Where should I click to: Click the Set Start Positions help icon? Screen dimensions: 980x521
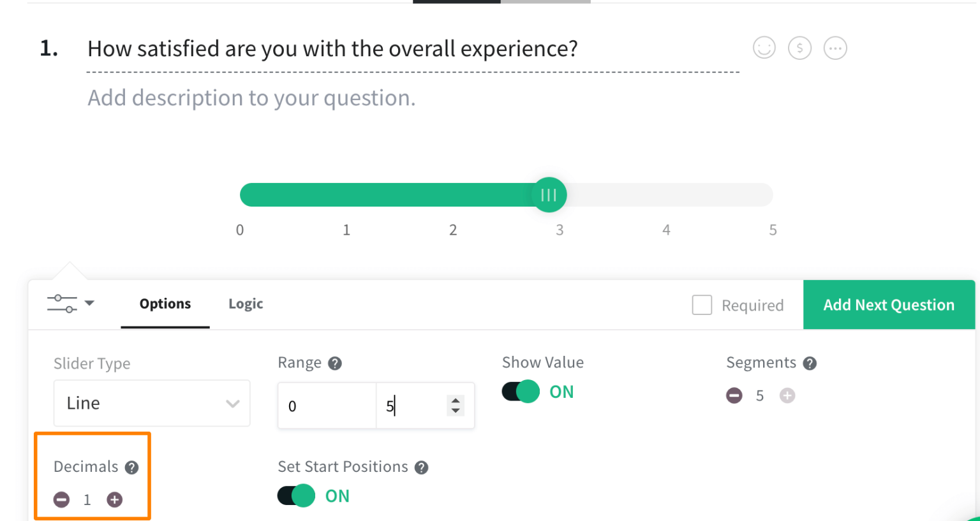(x=421, y=467)
